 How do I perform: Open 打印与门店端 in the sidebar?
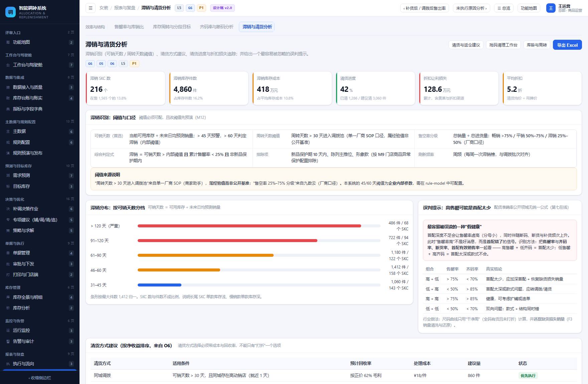click(x=40, y=274)
